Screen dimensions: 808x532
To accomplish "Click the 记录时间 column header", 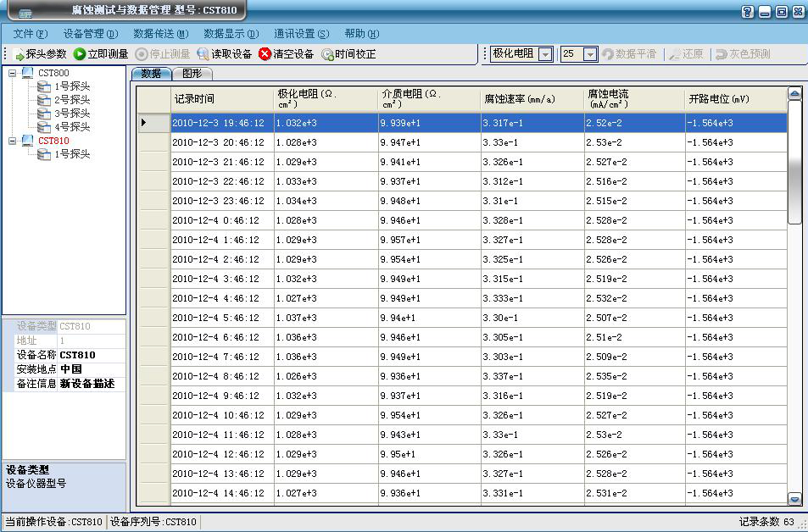I will pyautogui.click(x=222, y=99).
